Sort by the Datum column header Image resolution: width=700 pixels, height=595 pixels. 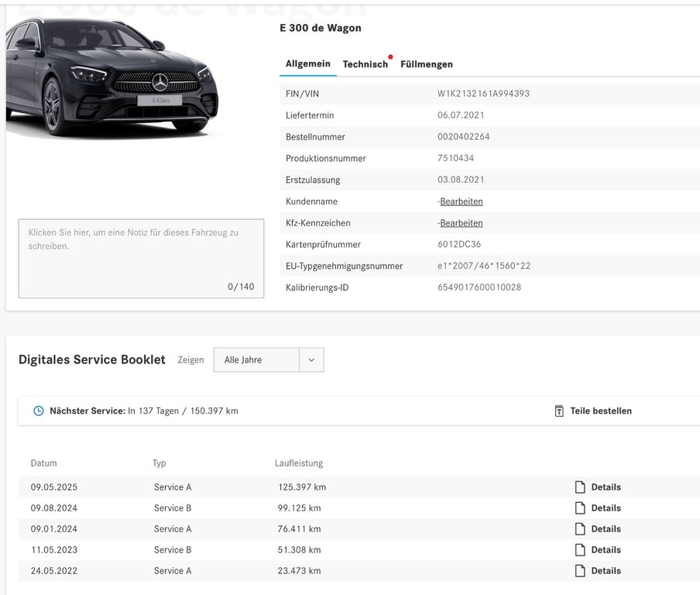44,463
